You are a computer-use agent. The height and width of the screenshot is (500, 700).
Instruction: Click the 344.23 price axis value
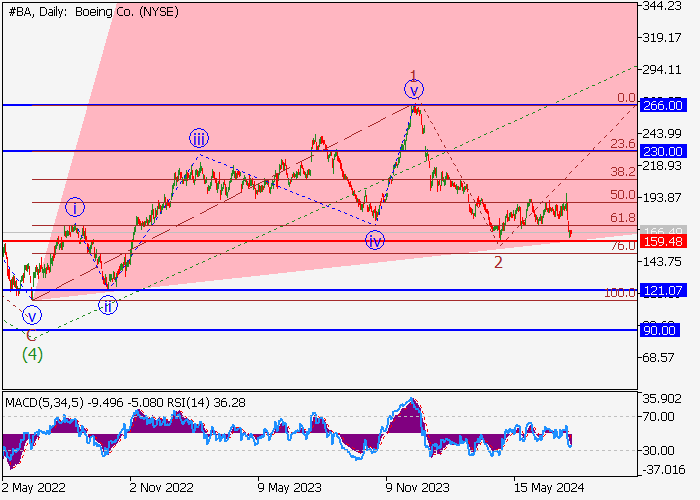[x=662, y=6]
